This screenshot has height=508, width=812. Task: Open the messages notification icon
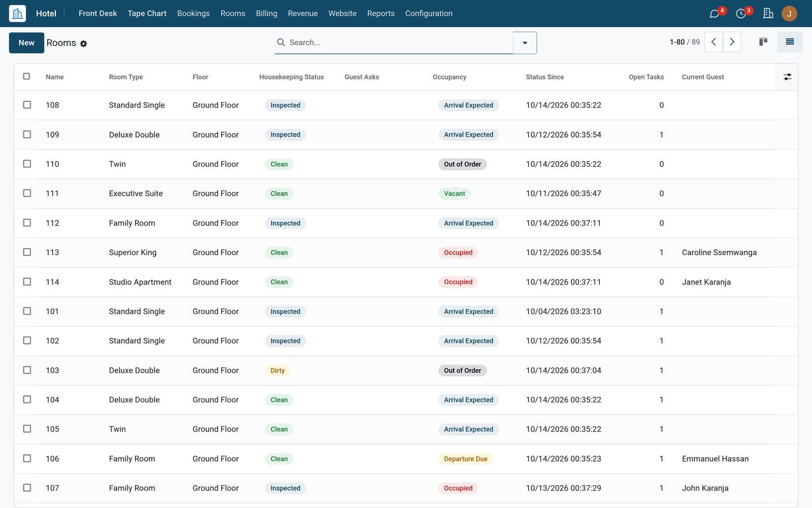click(x=715, y=14)
